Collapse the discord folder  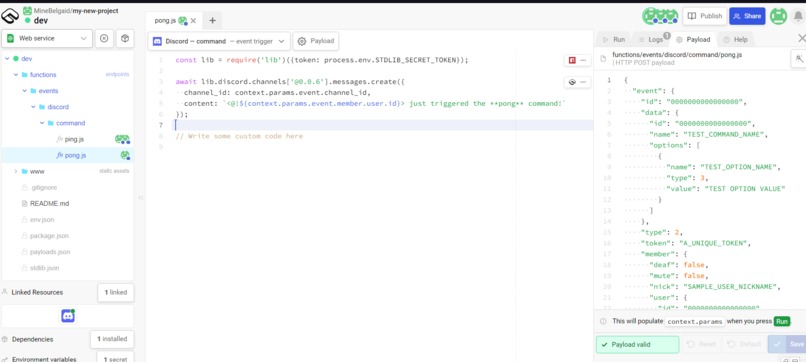coord(33,107)
